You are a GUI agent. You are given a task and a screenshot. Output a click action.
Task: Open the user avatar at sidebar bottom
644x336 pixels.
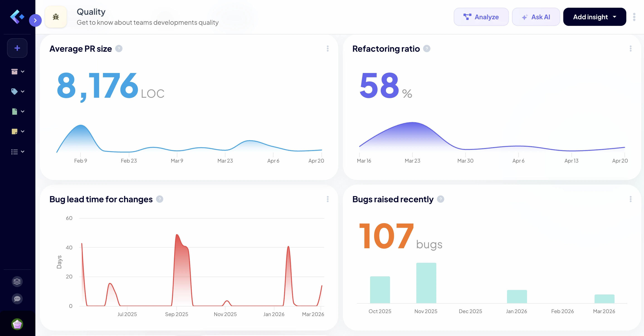17,324
